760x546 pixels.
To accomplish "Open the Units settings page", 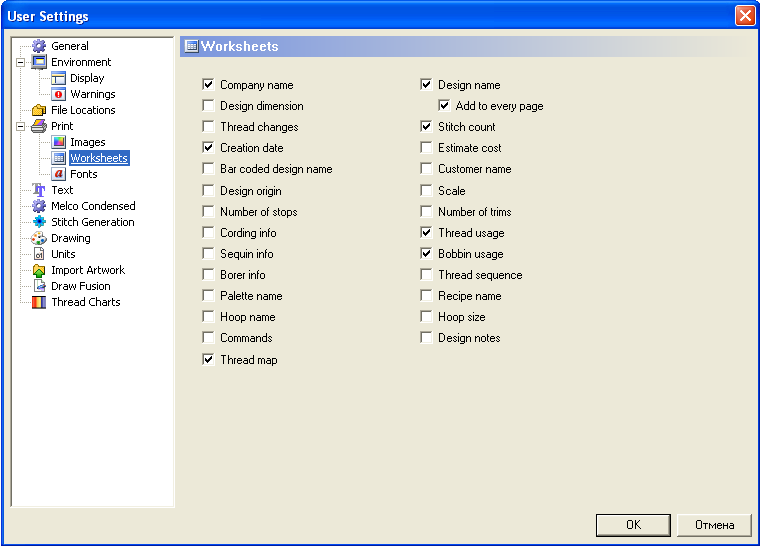I will [x=63, y=254].
